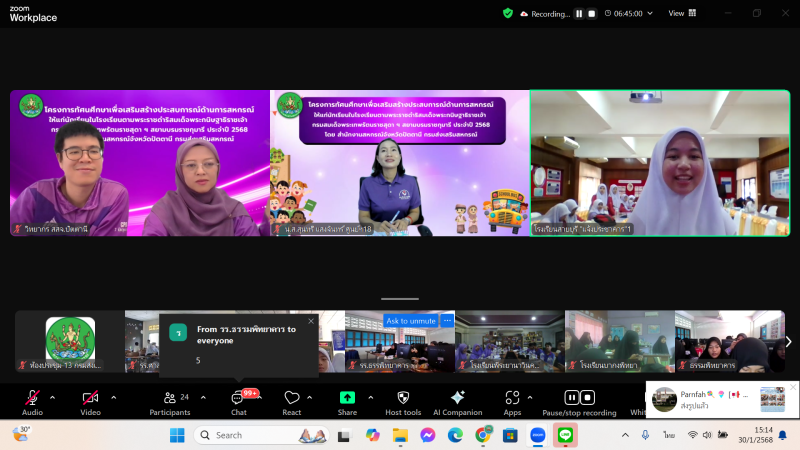Select the active speaker video with the green border

click(x=660, y=163)
